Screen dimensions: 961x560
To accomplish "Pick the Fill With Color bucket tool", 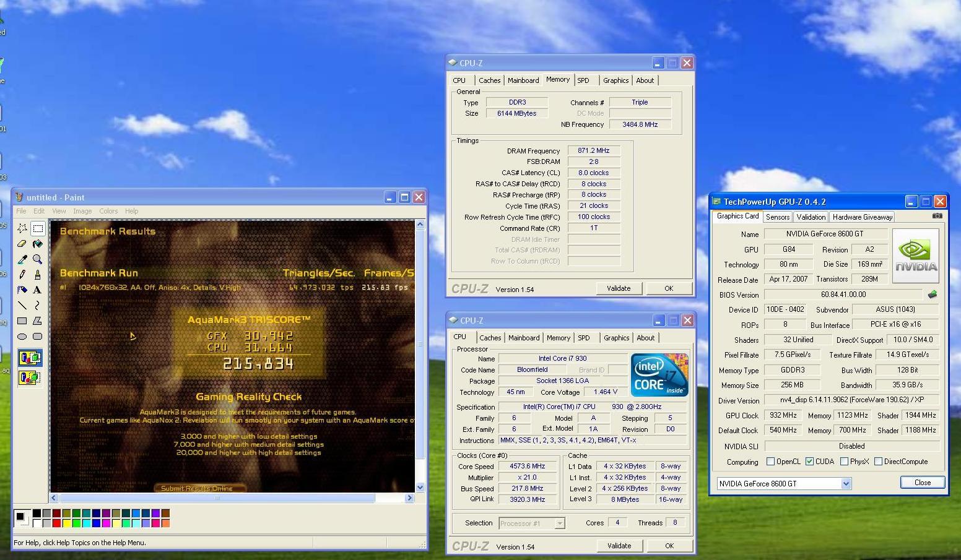I will click(38, 244).
